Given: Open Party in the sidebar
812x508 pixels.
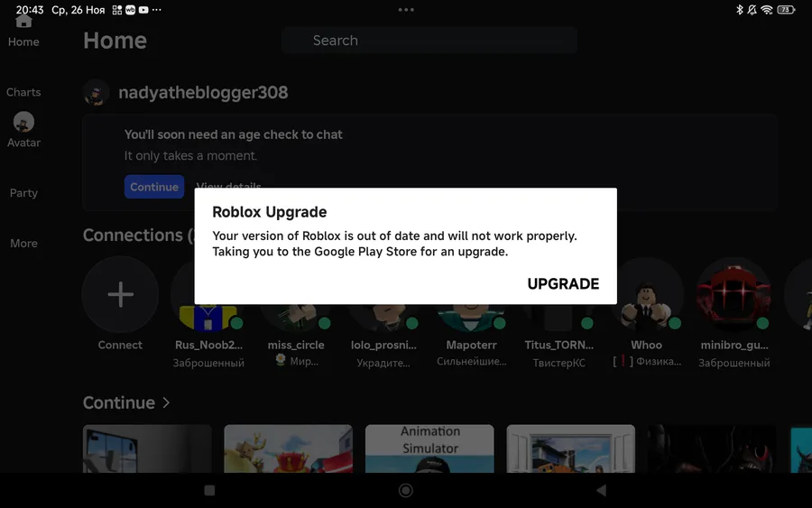Looking at the screenshot, I should pyautogui.click(x=23, y=192).
